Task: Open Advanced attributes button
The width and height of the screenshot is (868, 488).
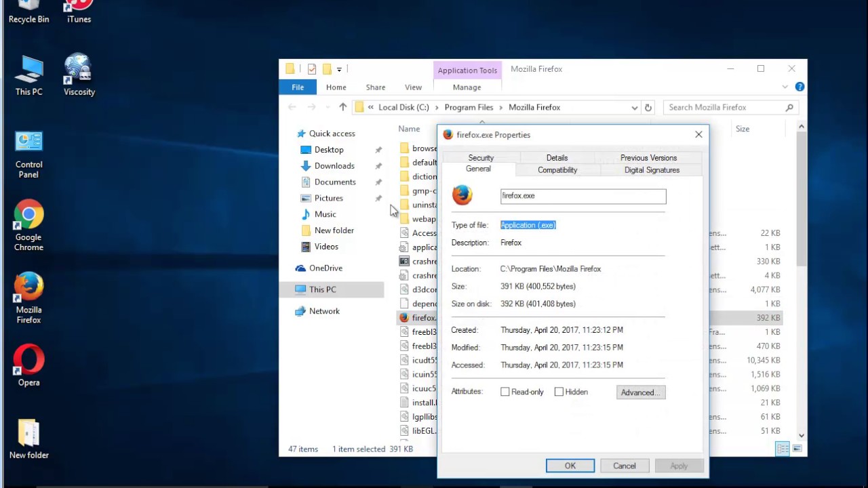Action: click(641, 392)
